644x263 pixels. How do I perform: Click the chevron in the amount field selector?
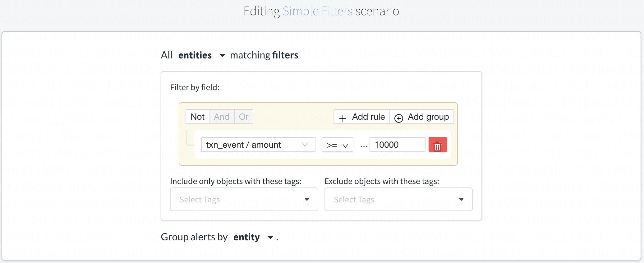(x=305, y=145)
